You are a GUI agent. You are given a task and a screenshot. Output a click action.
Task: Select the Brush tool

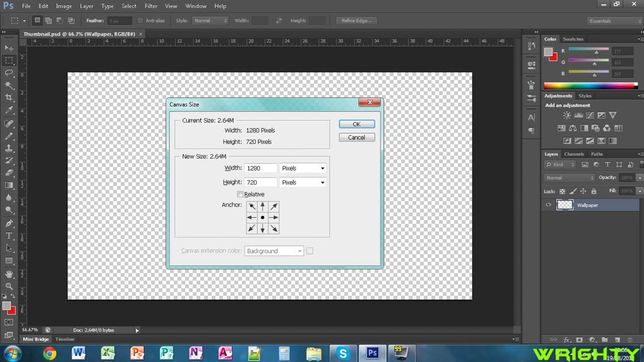pyautogui.click(x=9, y=136)
